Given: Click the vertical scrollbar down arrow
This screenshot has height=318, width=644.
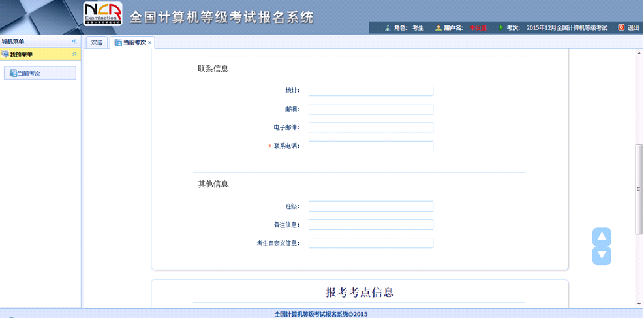Looking at the screenshot, I should click(639, 304).
